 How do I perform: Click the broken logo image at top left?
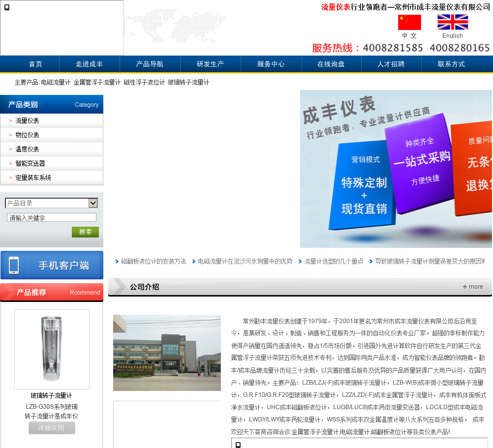(x=62, y=28)
